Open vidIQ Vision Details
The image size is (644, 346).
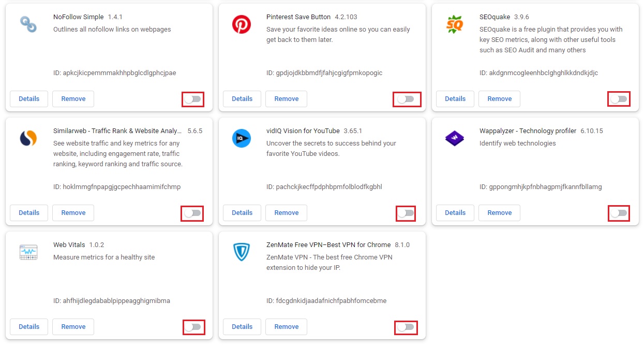(242, 213)
